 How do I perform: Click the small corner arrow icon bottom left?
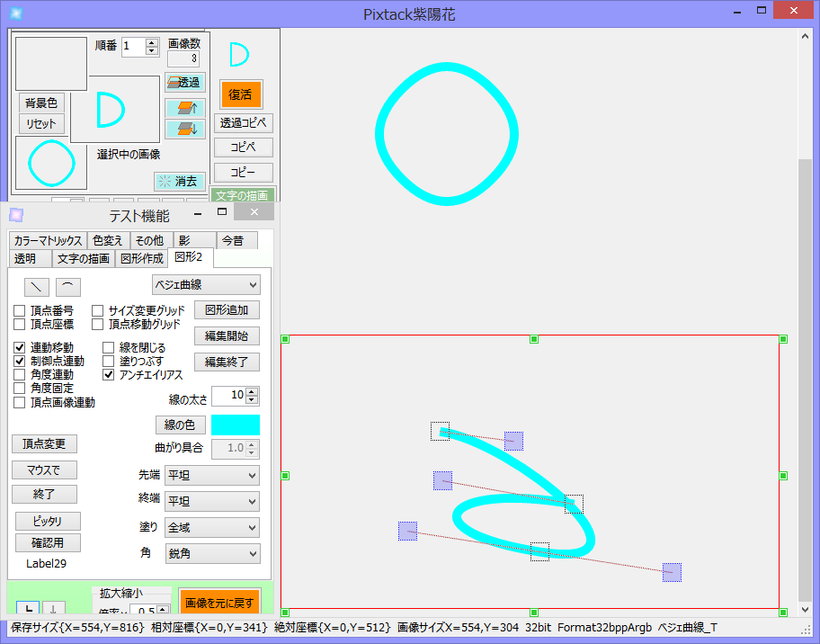point(26,610)
